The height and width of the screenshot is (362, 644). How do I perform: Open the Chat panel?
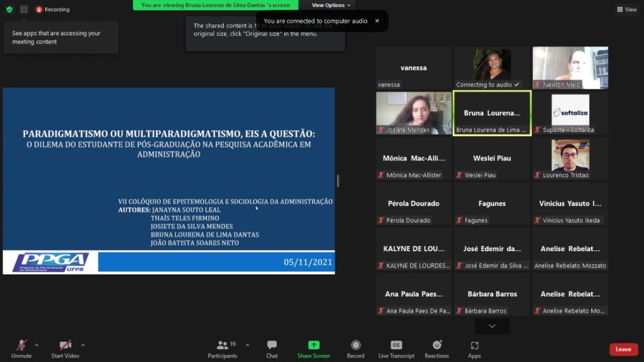[x=272, y=345]
